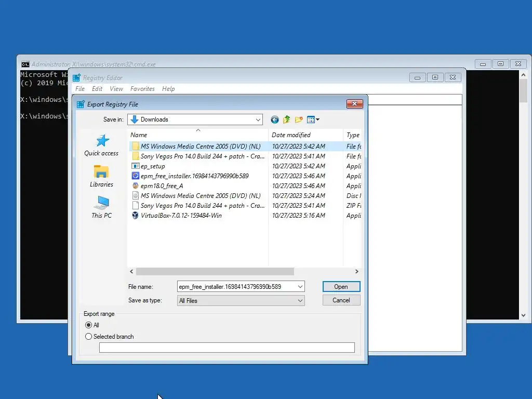Click 'Disc I' type cell
The height and width of the screenshot is (399, 532).
(x=353, y=195)
